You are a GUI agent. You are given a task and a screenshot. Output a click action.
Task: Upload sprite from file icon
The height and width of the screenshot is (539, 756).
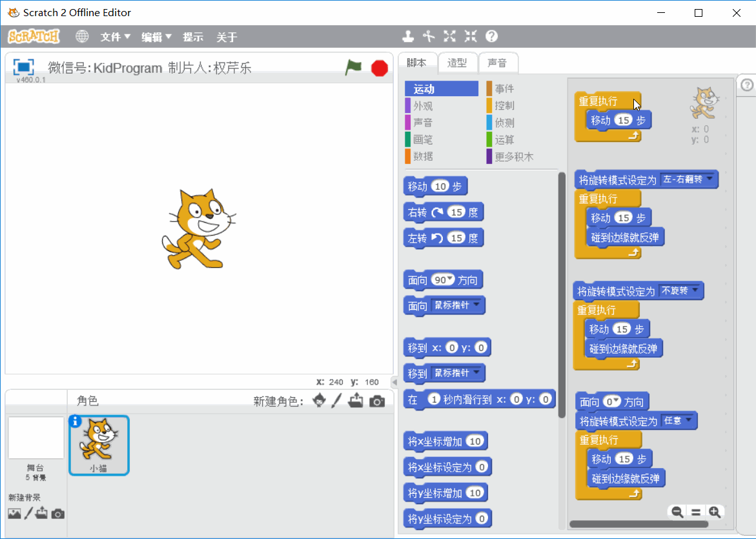tap(356, 400)
